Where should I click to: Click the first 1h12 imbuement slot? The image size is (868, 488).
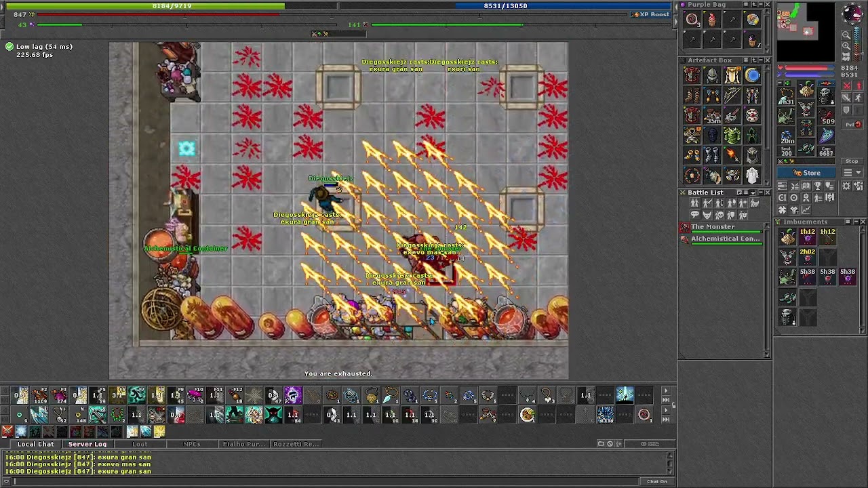pos(808,236)
